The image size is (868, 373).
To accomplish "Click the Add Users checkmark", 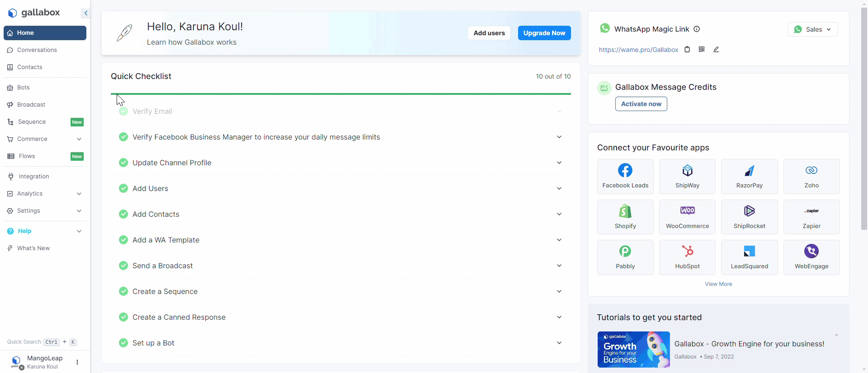I will [123, 188].
